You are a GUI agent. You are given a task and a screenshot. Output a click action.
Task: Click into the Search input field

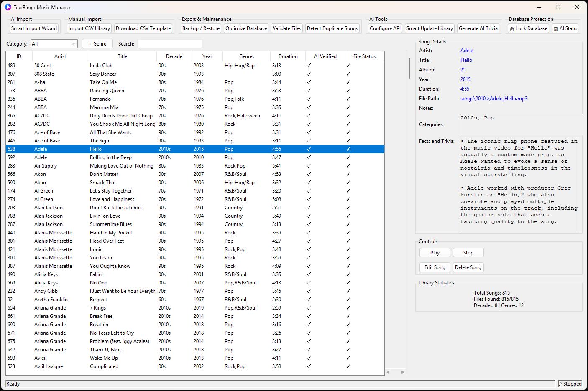point(169,44)
